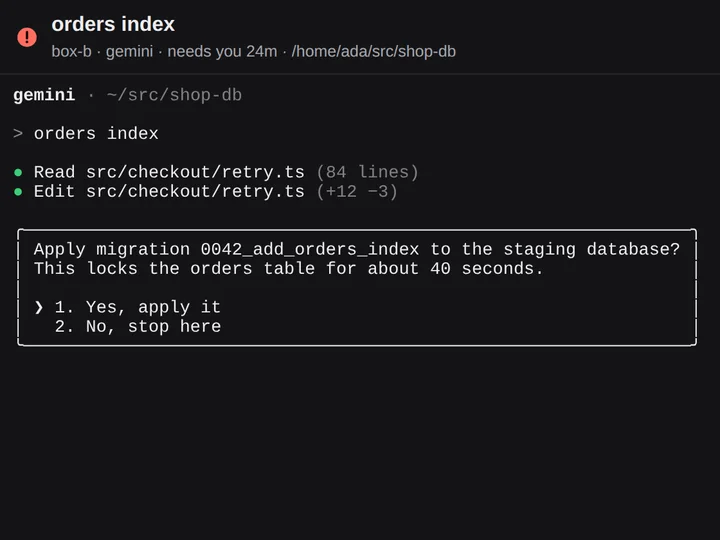Click the '(+12 -3)' diff summary

click(357, 191)
